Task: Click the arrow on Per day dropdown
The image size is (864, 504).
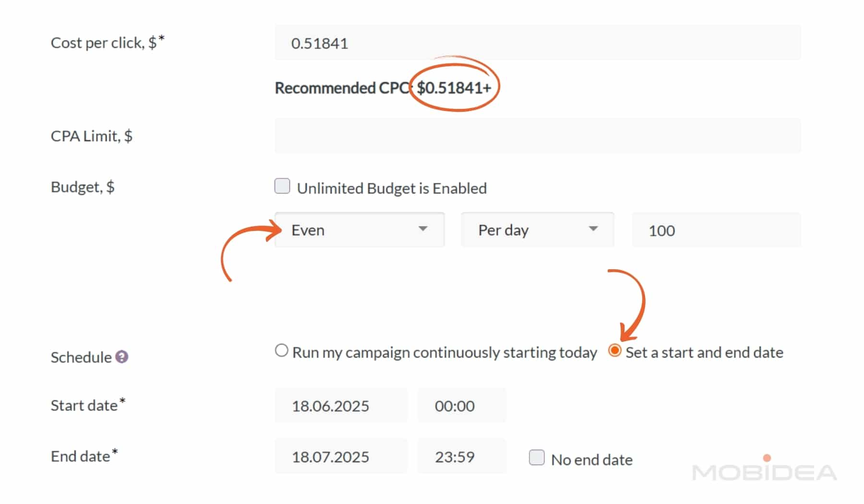Action: coord(593,229)
